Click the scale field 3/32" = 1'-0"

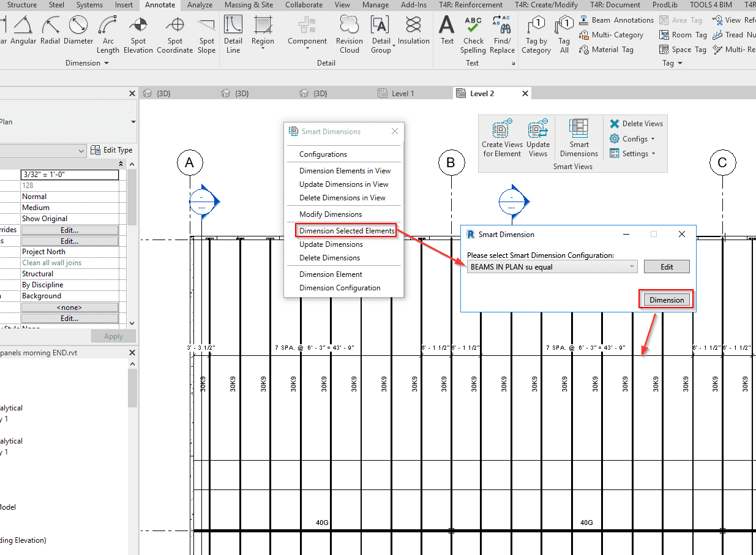point(69,175)
